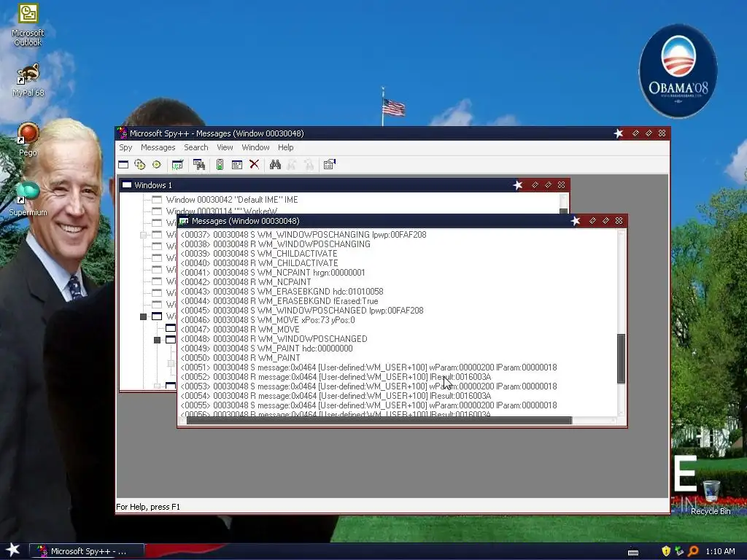
Task: Click the Messages child window icon in title bar
Action: click(x=183, y=221)
